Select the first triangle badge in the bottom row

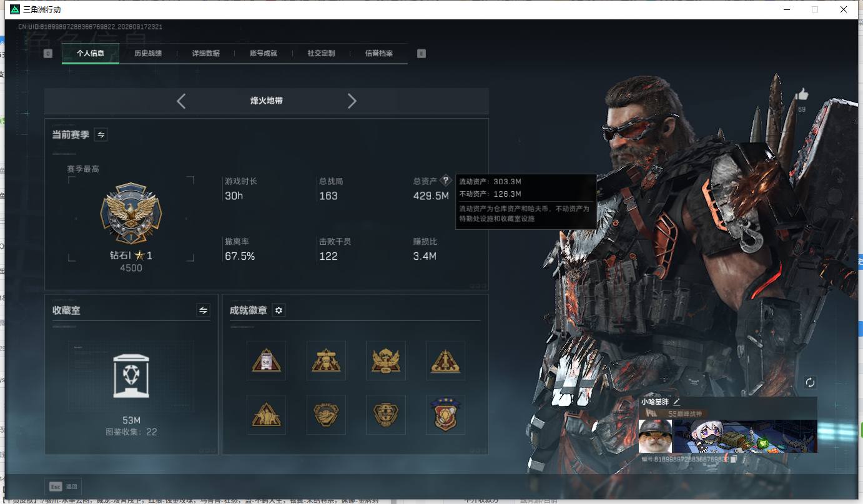[x=266, y=415]
